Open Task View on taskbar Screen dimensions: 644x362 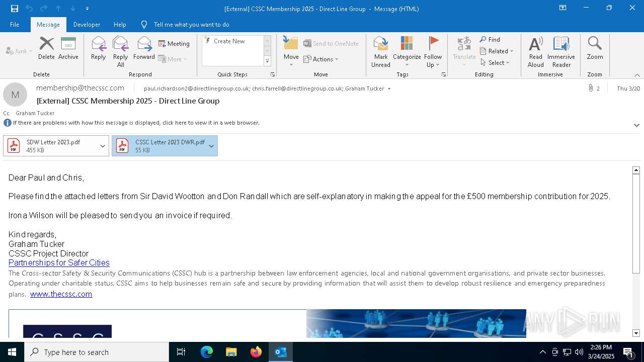pos(181,352)
